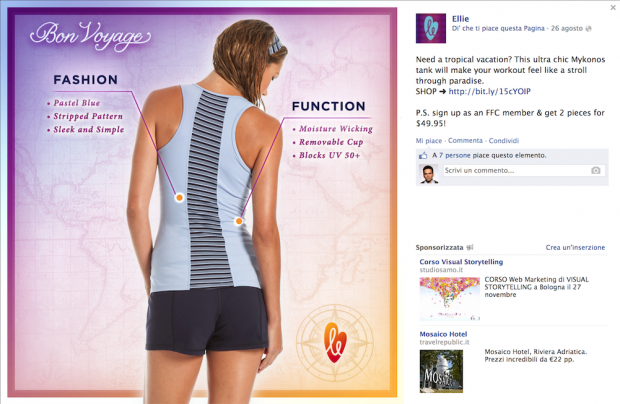Image resolution: width=620 pixels, height=404 pixels.
Task: Open the bit.ly shop link
Action: click(490, 91)
